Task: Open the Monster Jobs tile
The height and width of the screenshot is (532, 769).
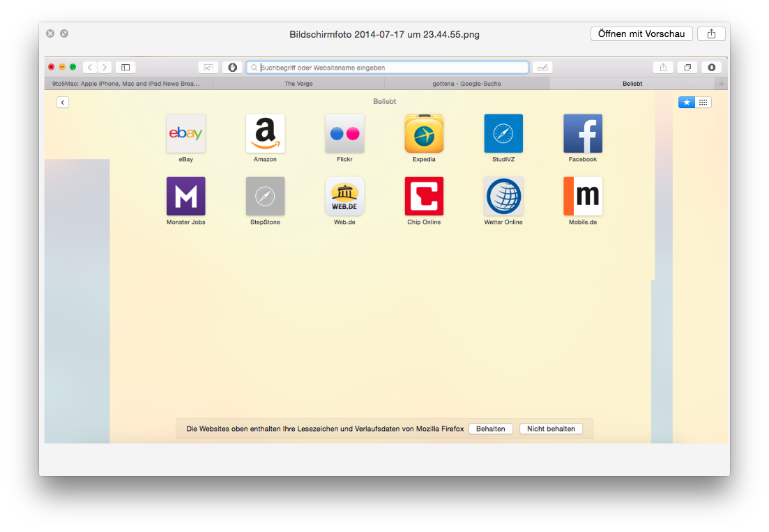Action: click(186, 196)
